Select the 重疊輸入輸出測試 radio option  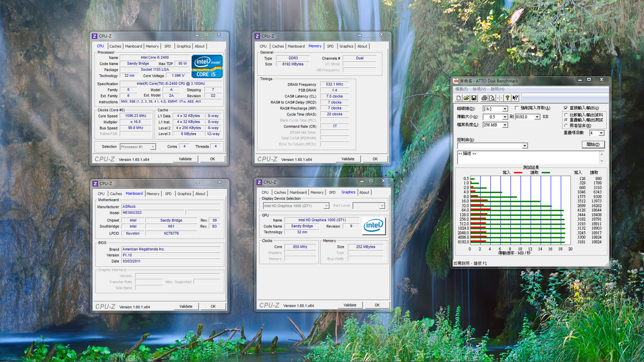(566, 120)
